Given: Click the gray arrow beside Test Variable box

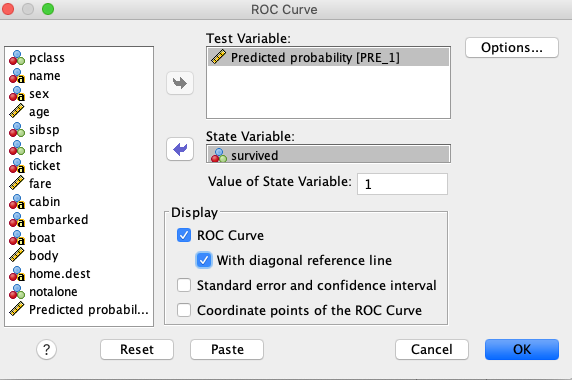Looking at the screenshot, I should pyautogui.click(x=180, y=83).
